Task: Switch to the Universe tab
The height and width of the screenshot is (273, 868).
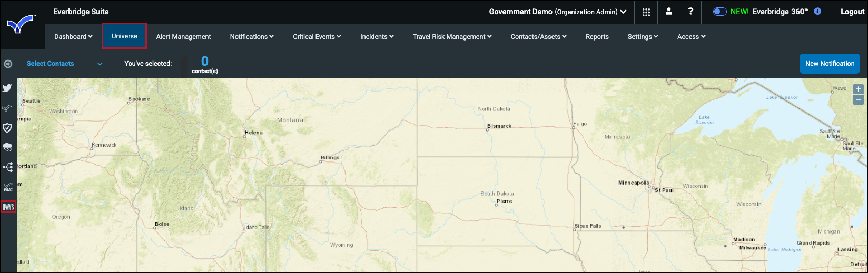Action: coord(124,36)
